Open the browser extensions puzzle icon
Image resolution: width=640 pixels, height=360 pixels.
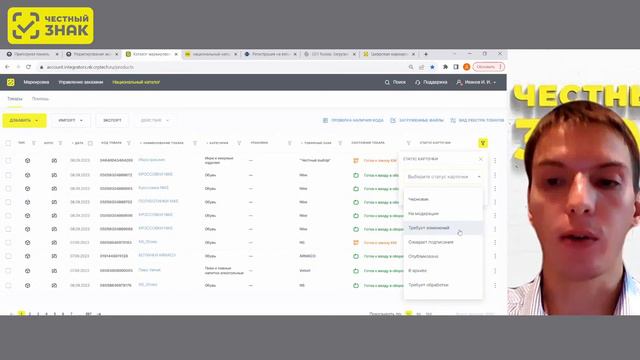pyautogui.click(x=445, y=67)
